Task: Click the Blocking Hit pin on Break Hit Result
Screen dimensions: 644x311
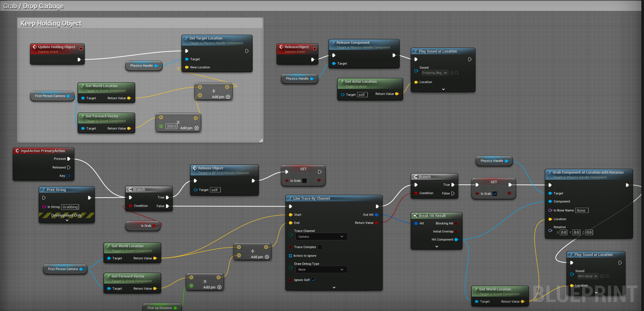Action: (x=456, y=223)
